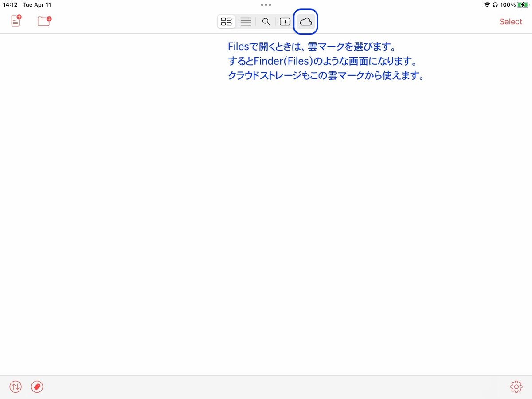Open settings with the gear icon
The image size is (532, 399).
coord(516,387)
